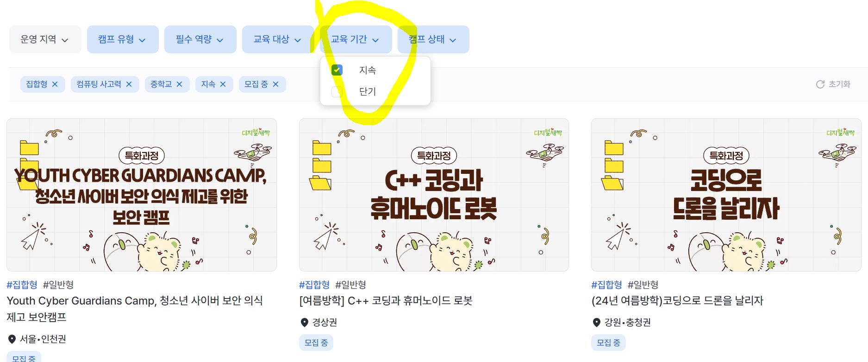The image size is (868, 362).
Task: Remove the 중학교 filter chip
Action: [179, 84]
